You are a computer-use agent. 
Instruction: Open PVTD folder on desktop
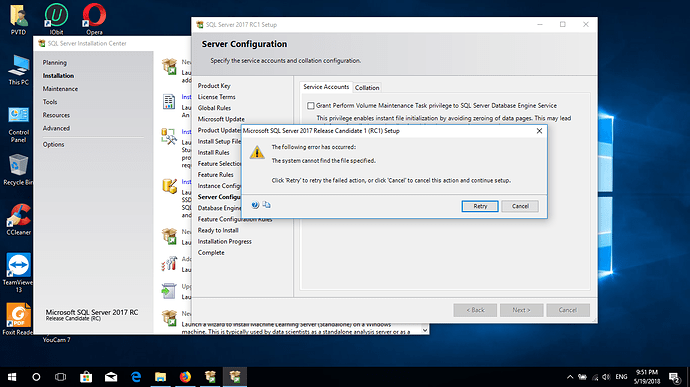pos(18,19)
